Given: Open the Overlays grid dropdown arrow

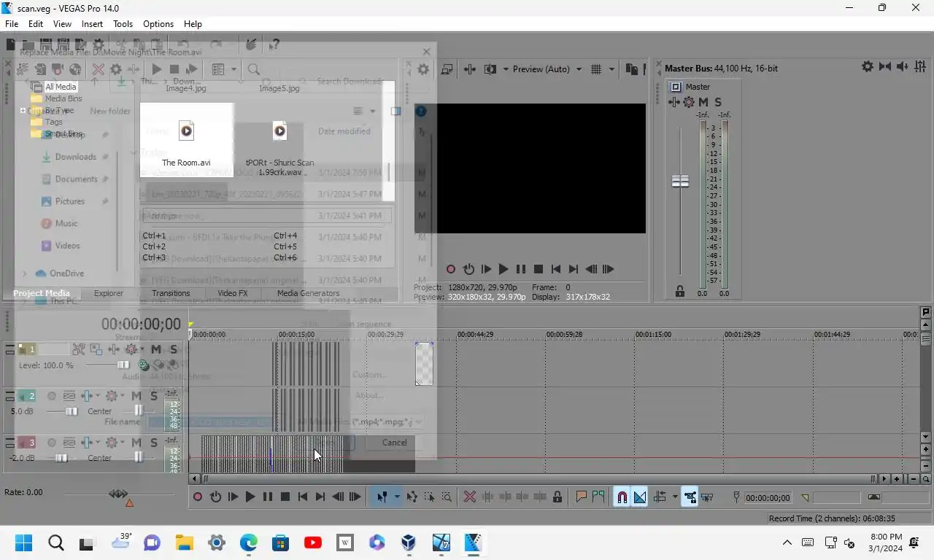Looking at the screenshot, I should coord(611,69).
